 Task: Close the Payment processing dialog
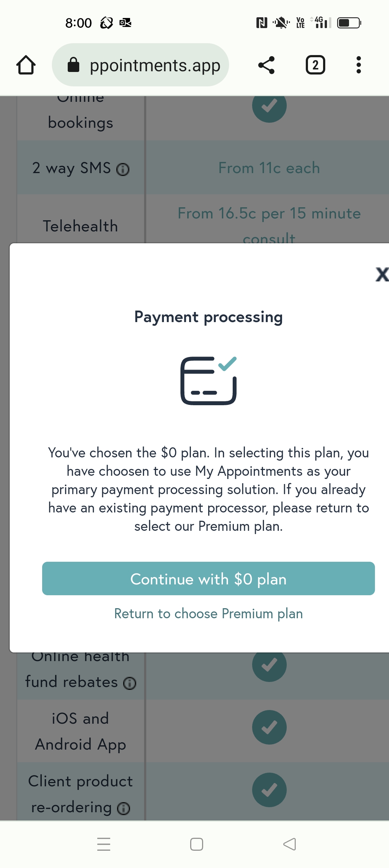[381, 274]
